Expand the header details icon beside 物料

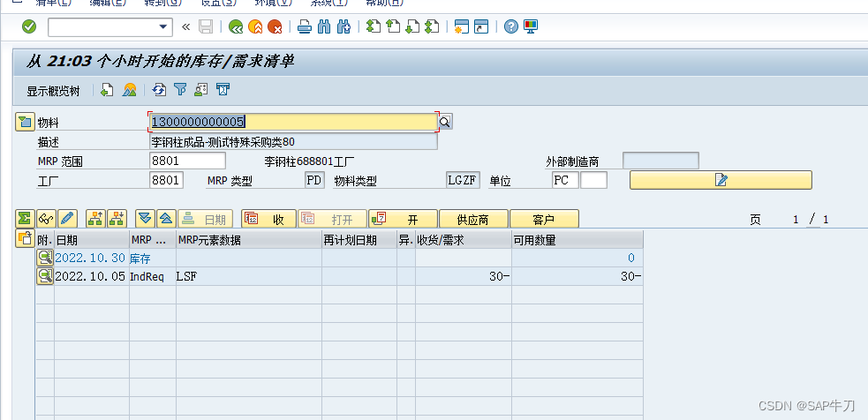pos(25,122)
